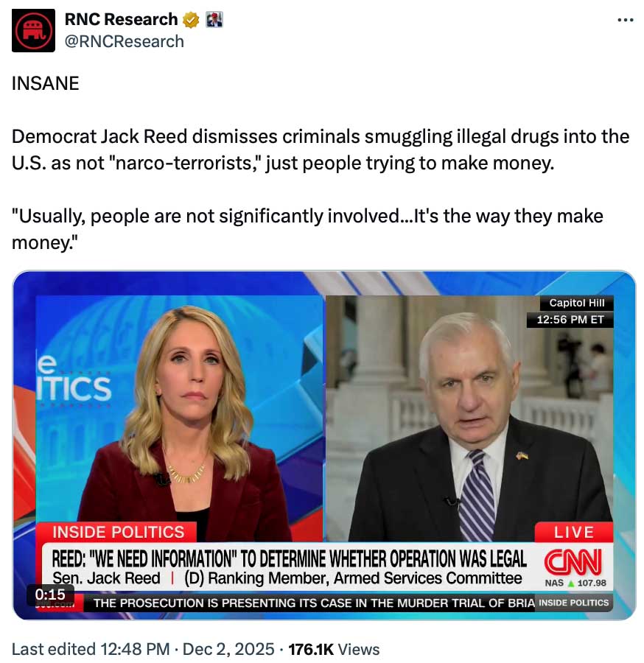Screen dimensions: 644x663
Task: Click the 176.1K Views count
Action: [334, 649]
